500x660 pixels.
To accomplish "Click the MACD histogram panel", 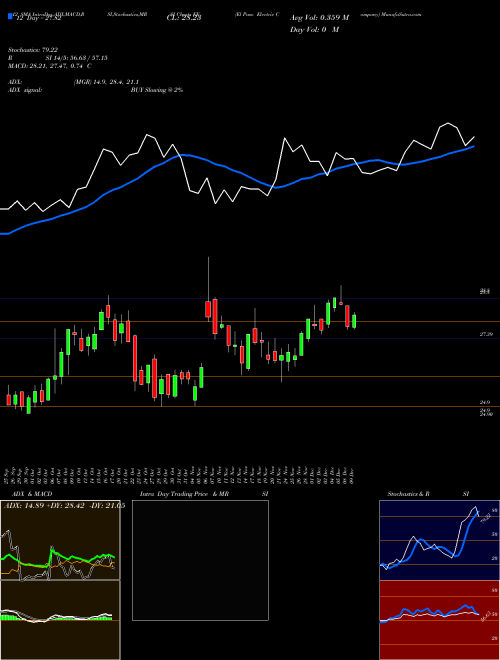I will click(60, 620).
